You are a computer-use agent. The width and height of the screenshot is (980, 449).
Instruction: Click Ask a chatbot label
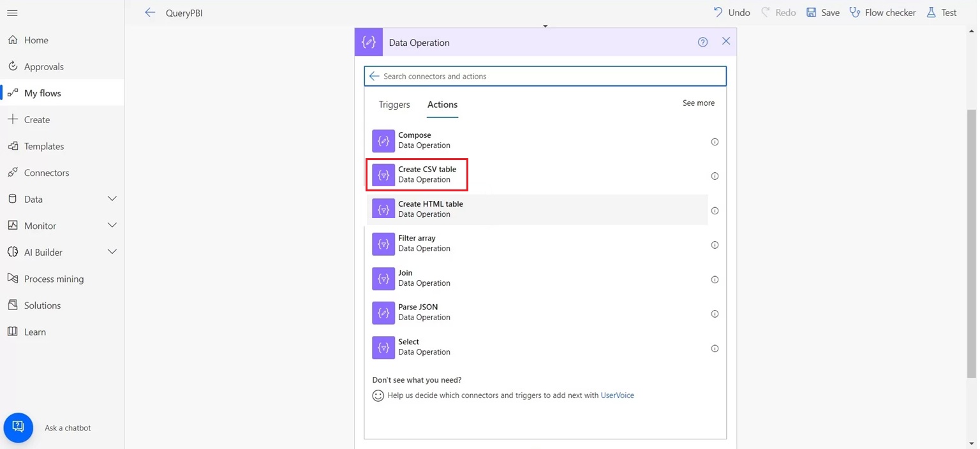click(68, 428)
